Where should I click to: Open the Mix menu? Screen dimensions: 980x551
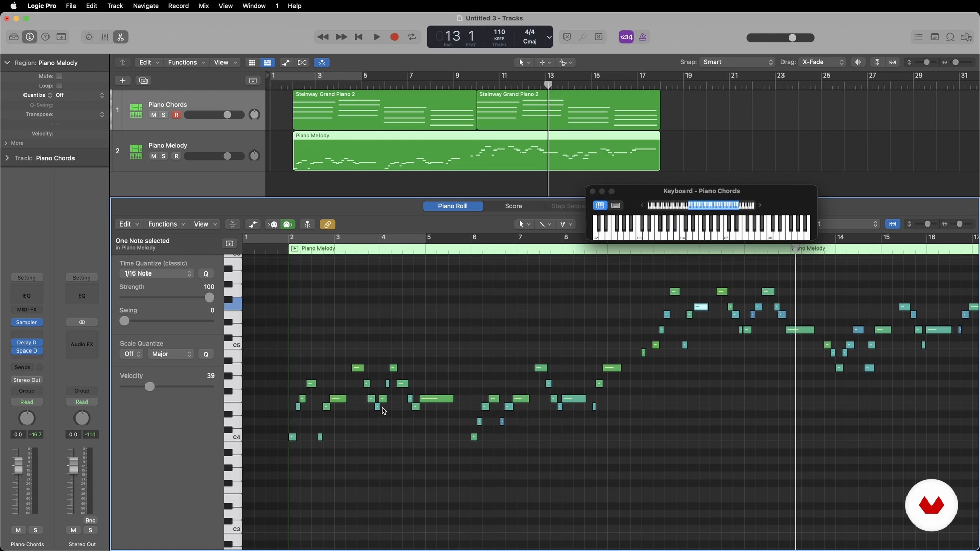tap(204, 6)
